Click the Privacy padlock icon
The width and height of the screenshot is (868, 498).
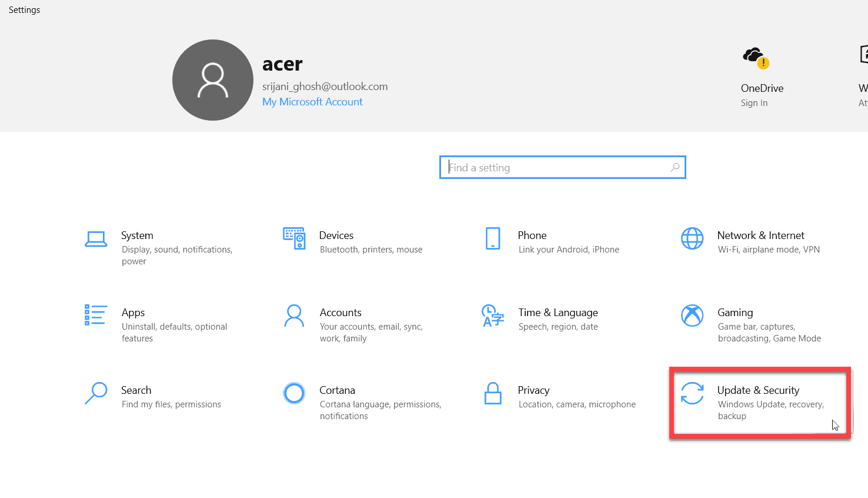pyautogui.click(x=493, y=393)
